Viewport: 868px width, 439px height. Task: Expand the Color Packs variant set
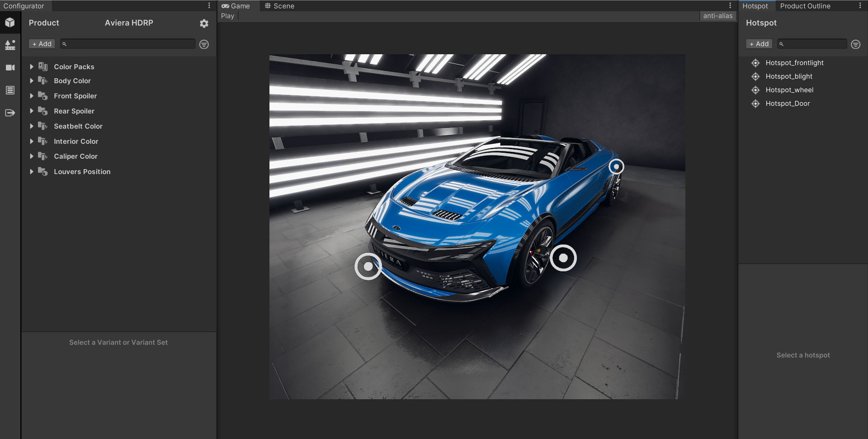coord(32,66)
